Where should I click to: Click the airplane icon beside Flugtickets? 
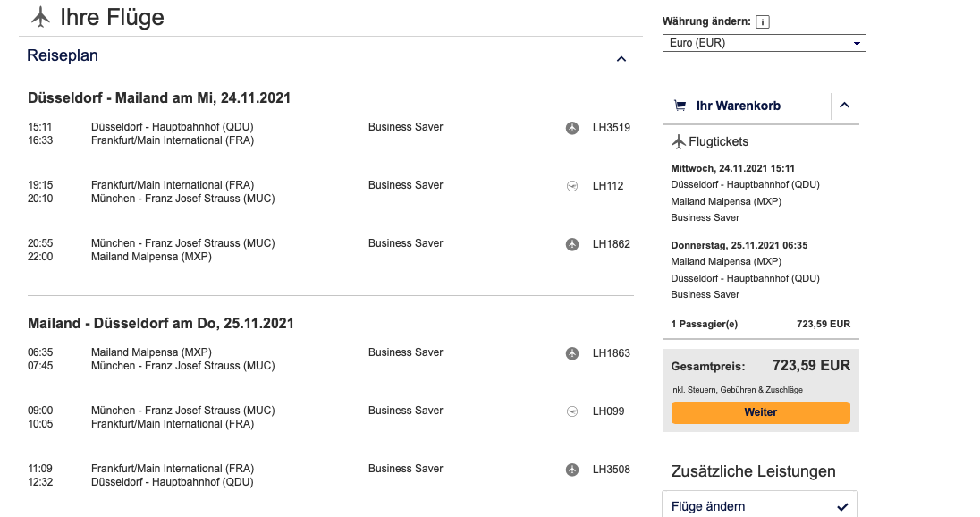point(678,141)
